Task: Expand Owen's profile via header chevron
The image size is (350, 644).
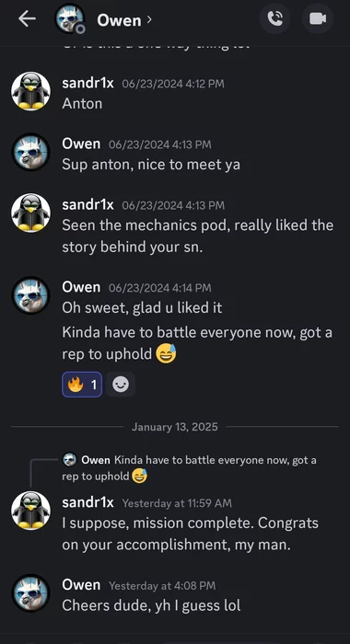Action: tap(149, 19)
